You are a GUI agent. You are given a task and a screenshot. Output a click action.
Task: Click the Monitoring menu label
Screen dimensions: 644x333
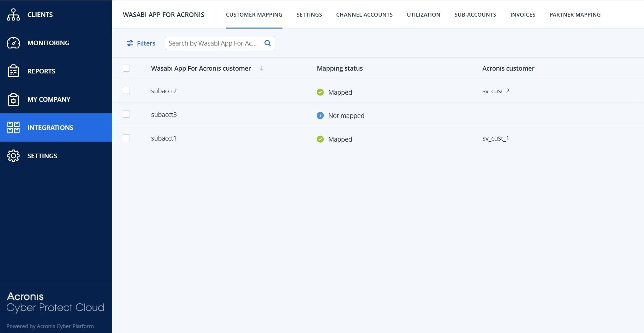(x=48, y=43)
